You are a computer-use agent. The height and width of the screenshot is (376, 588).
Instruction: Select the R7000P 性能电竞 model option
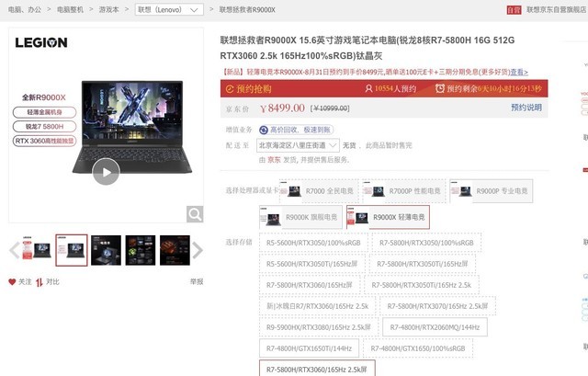tap(404, 191)
